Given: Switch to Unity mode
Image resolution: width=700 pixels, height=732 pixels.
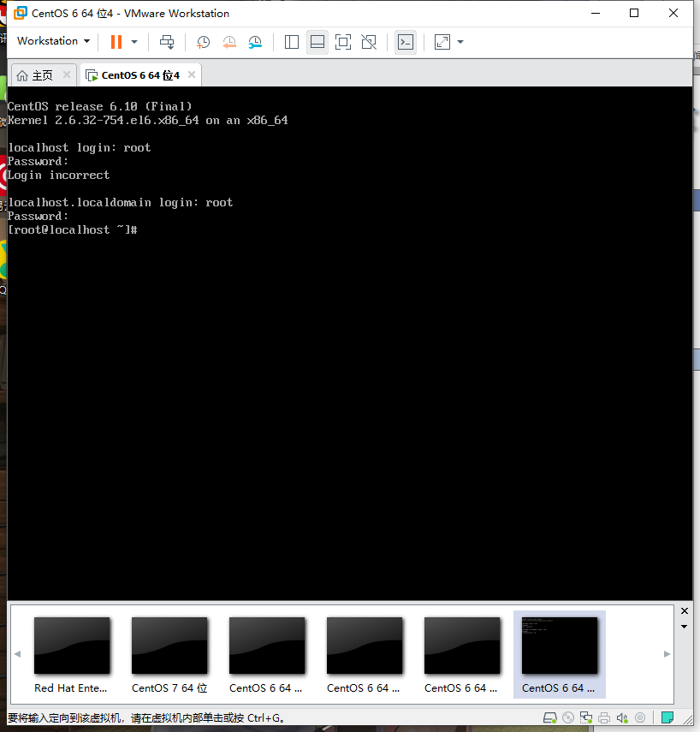Looking at the screenshot, I should click(x=369, y=42).
